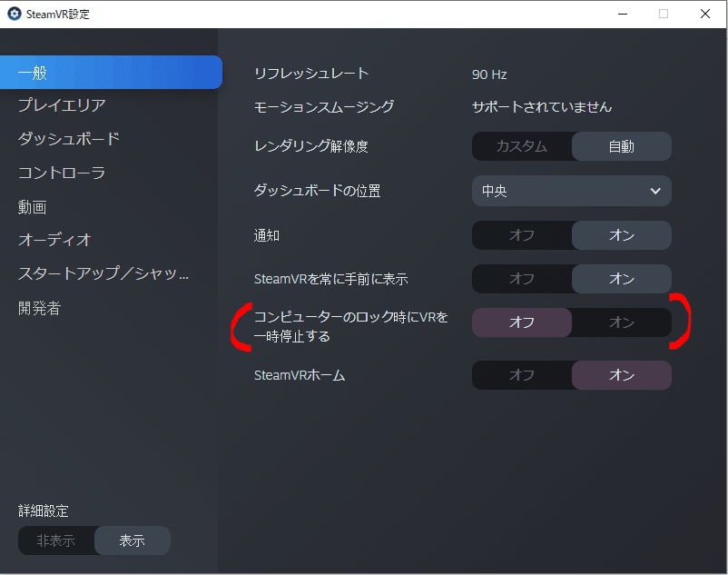Screen dimensions: 728x575
Task: Select the 一般 settings tab
Action: tap(111, 73)
